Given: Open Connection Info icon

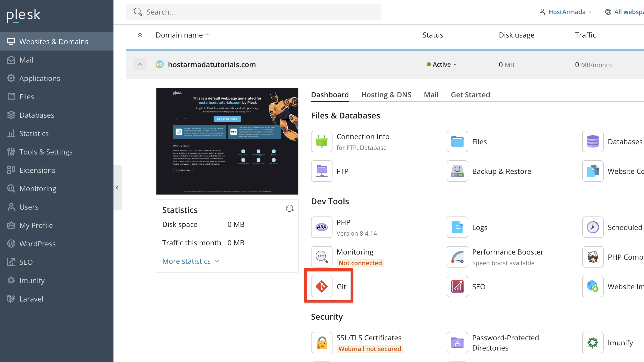Looking at the screenshot, I should pyautogui.click(x=321, y=141).
